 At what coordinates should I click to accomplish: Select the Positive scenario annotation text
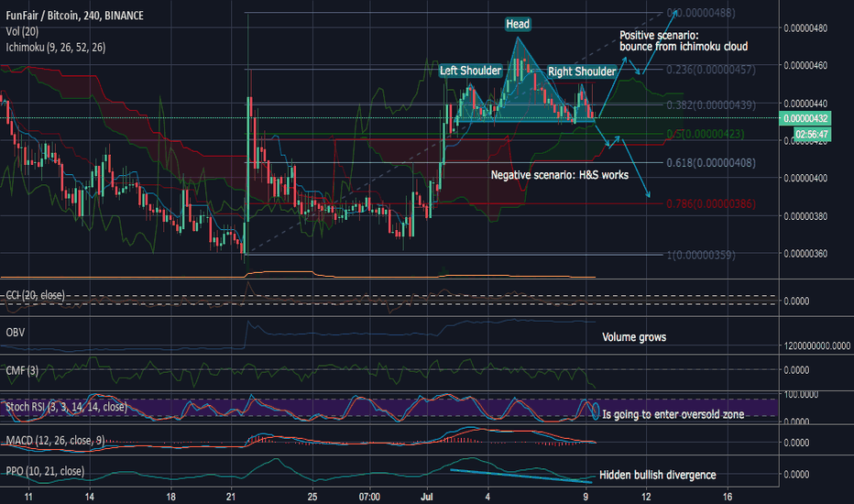(684, 41)
